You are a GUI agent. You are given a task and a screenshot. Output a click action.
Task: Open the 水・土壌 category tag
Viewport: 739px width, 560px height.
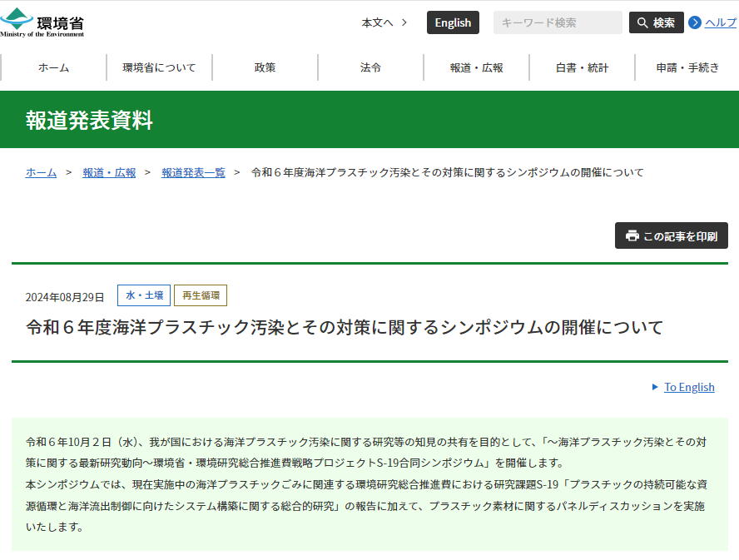point(144,295)
